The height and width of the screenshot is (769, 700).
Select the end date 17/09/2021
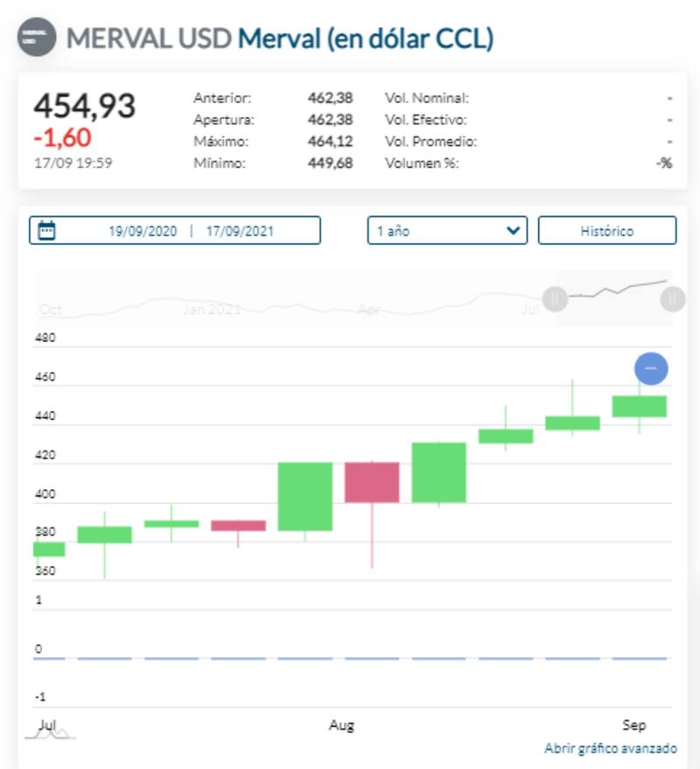(240, 231)
